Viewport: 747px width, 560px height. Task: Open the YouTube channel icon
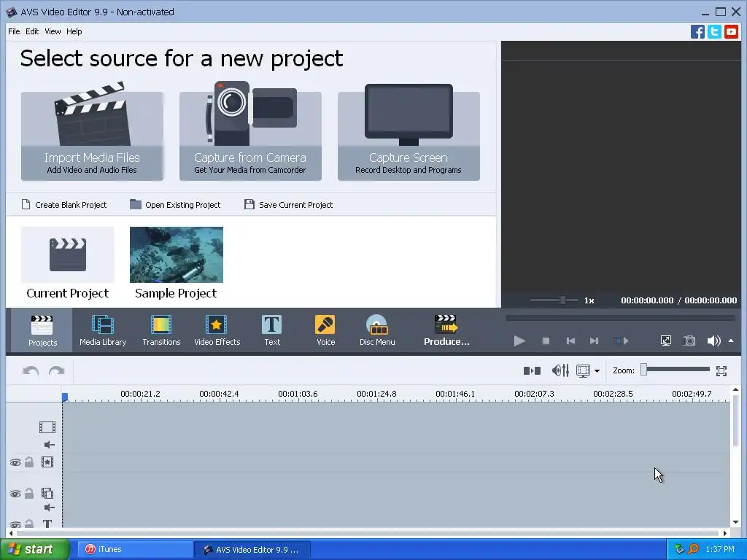point(731,32)
